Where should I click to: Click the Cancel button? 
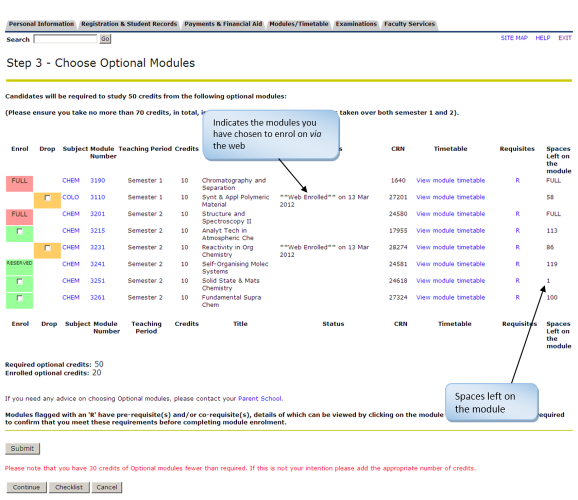[107, 487]
